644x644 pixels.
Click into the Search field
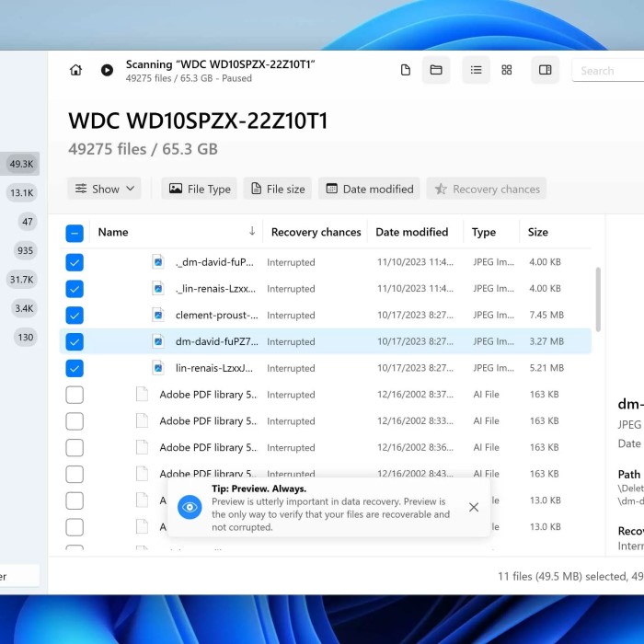click(x=608, y=71)
